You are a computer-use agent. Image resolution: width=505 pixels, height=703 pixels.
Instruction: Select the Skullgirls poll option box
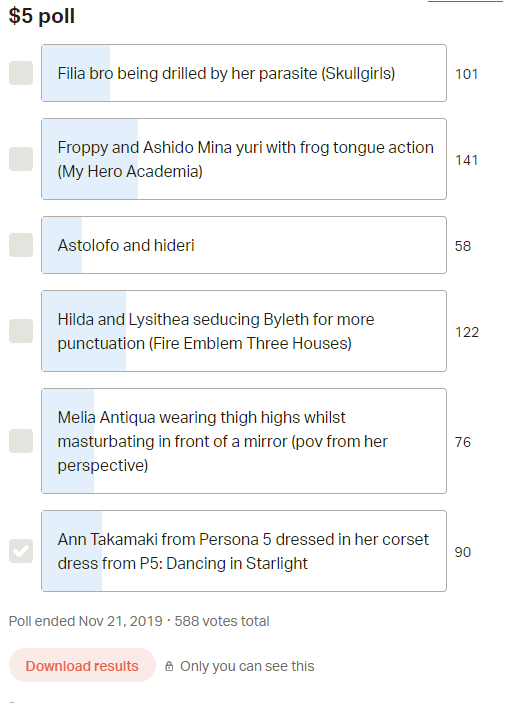[244, 73]
